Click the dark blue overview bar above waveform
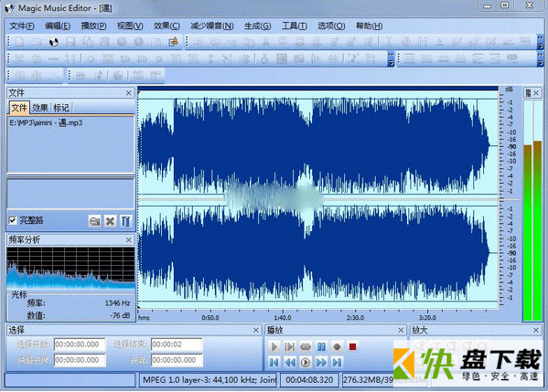This screenshot has height=392, width=548. point(318,89)
